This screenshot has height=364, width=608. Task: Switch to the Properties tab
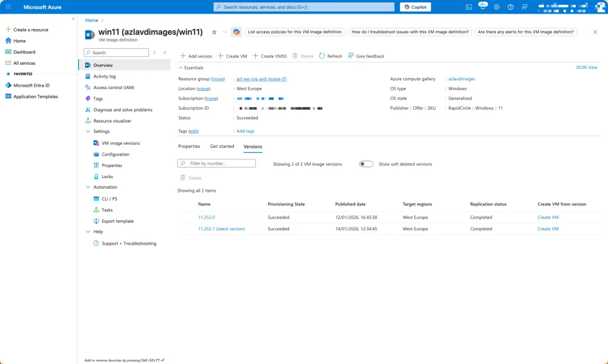(x=189, y=146)
